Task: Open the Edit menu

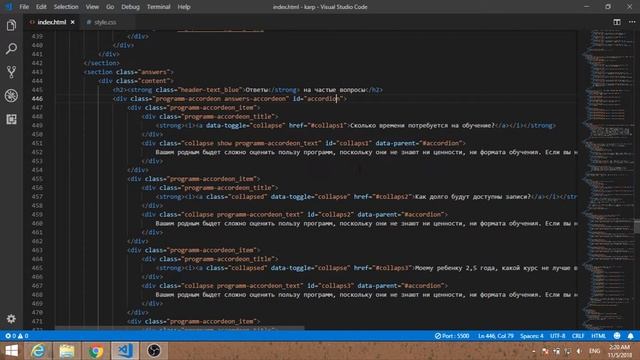Action: (41, 7)
